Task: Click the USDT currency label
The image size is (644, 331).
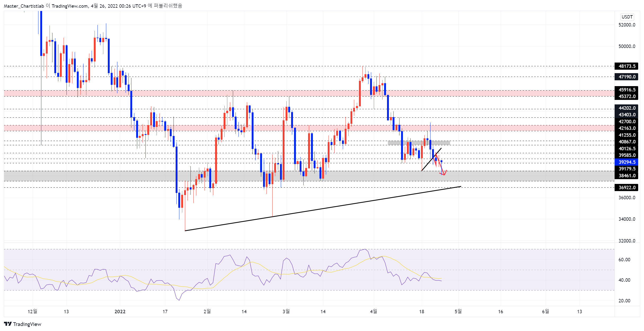Action: 627,17
